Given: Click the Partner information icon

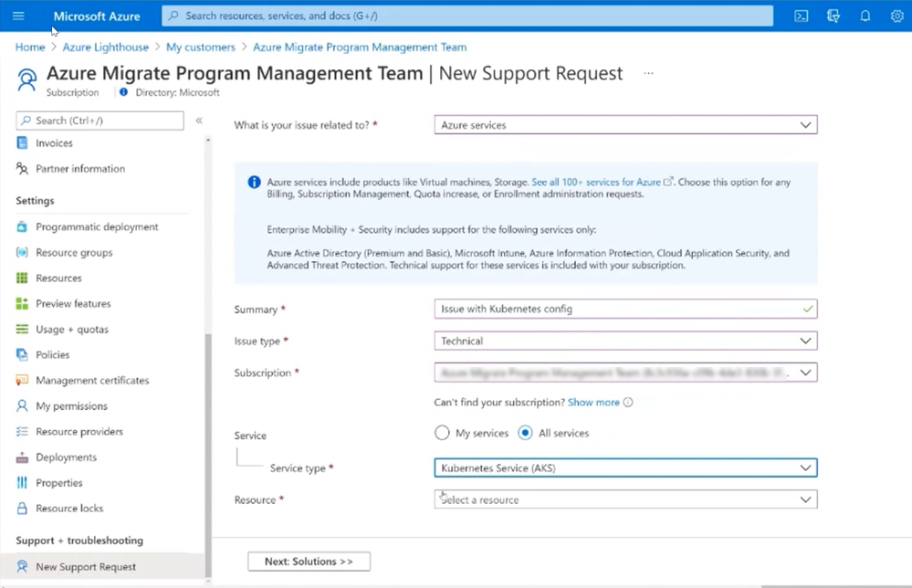Looking at the screenshot, I should (22, 169).
